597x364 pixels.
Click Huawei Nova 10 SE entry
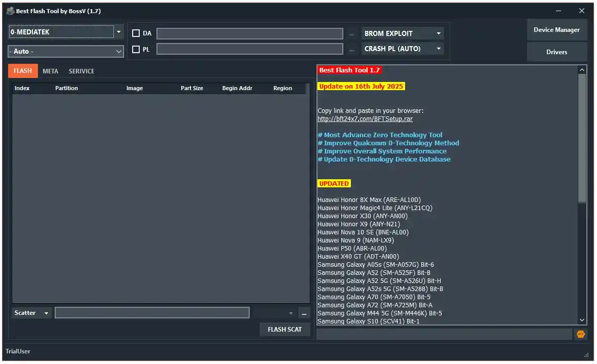click(363, 232)
